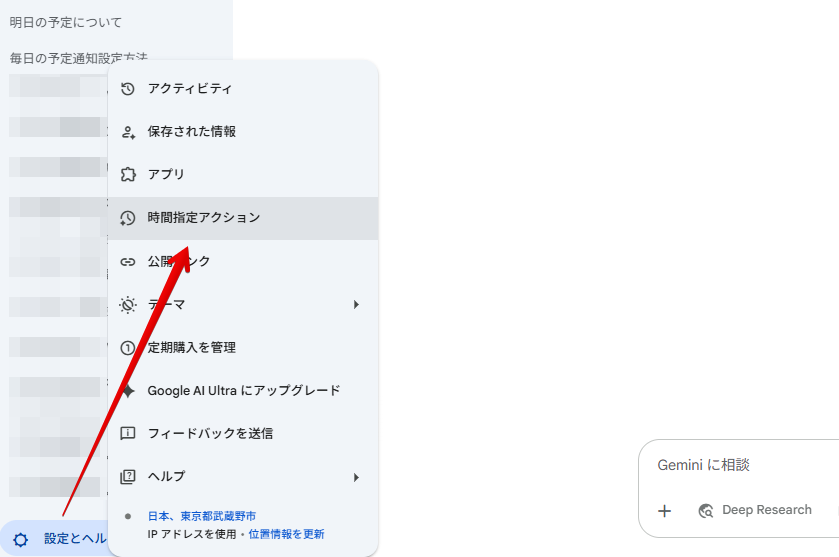The height and width of the screenshot is (557, 839).
Task: Select 定期購入を管理 from the menu
Action: point(192,348)
